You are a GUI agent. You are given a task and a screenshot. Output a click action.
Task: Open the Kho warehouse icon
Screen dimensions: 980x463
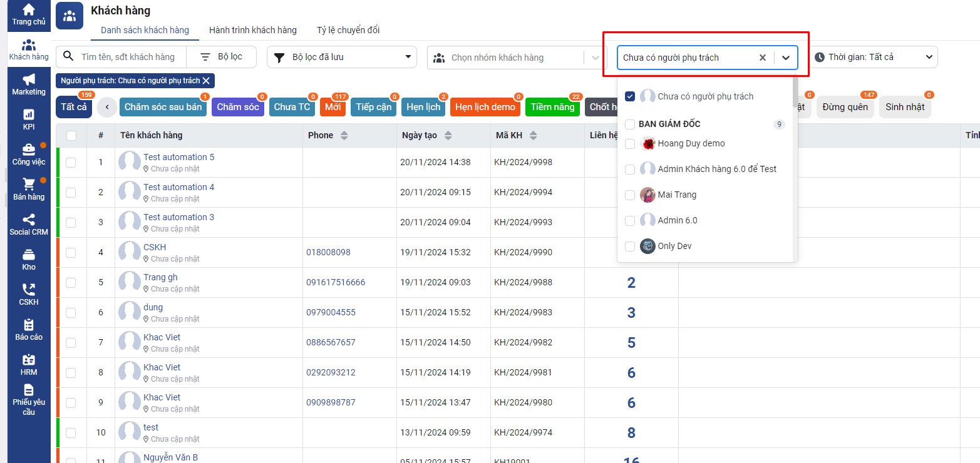pyautogui.click(x=29, y=255)
